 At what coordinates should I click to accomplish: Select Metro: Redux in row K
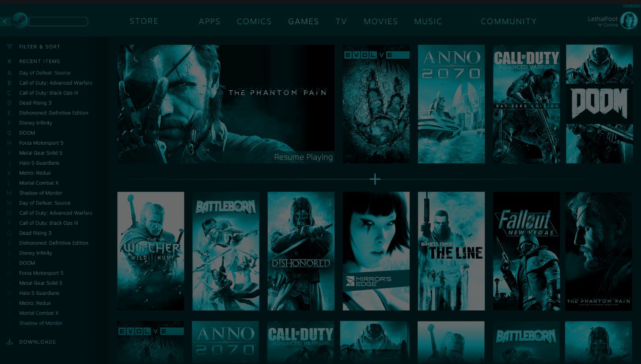[35, 173]
